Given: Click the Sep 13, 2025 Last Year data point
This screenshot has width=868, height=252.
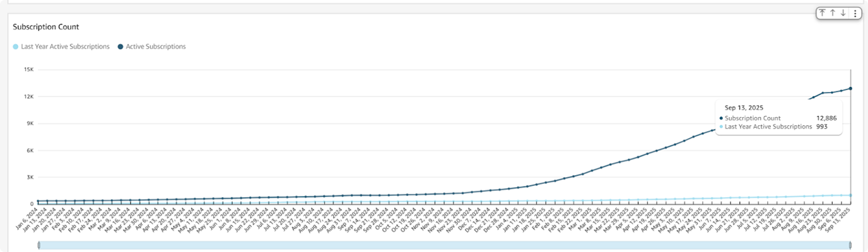Looking at the screenshot, I should point(850,195).
